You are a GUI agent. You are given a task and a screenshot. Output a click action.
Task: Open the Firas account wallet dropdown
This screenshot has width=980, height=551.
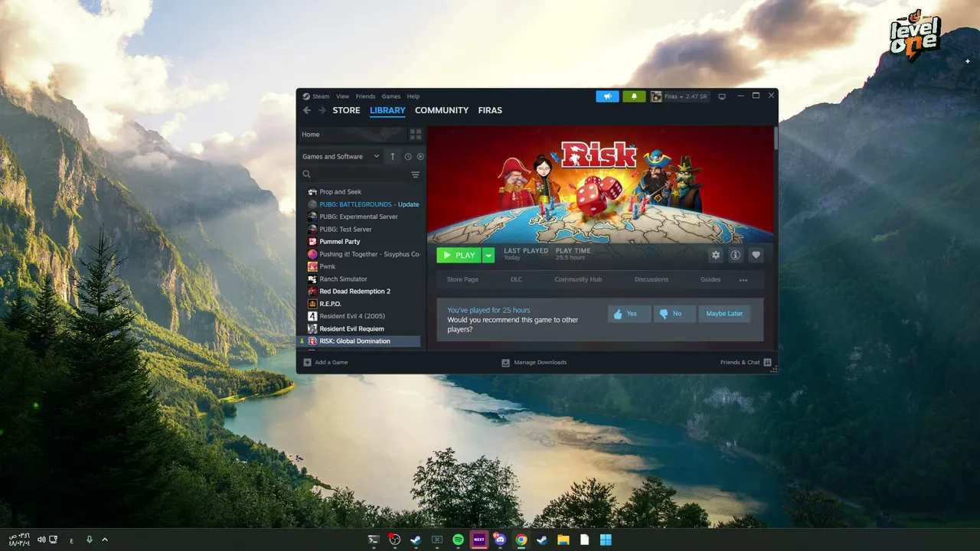pyautogui.click(x=679, y=96)
